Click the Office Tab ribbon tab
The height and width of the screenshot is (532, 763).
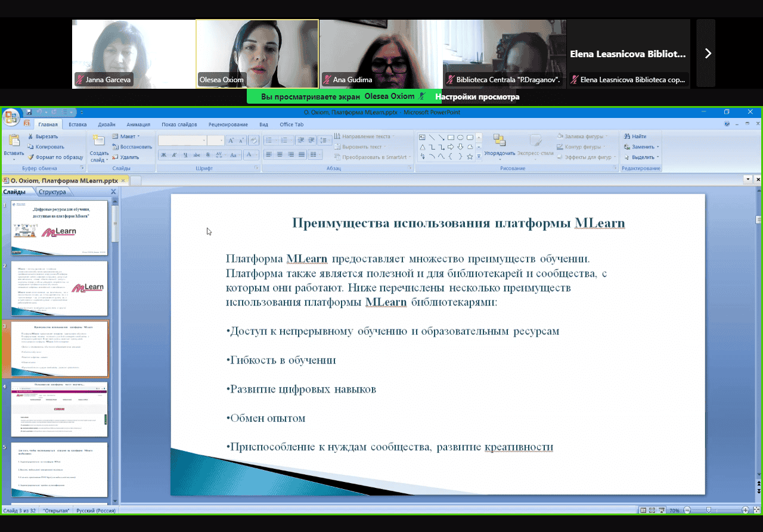[291, 125]
